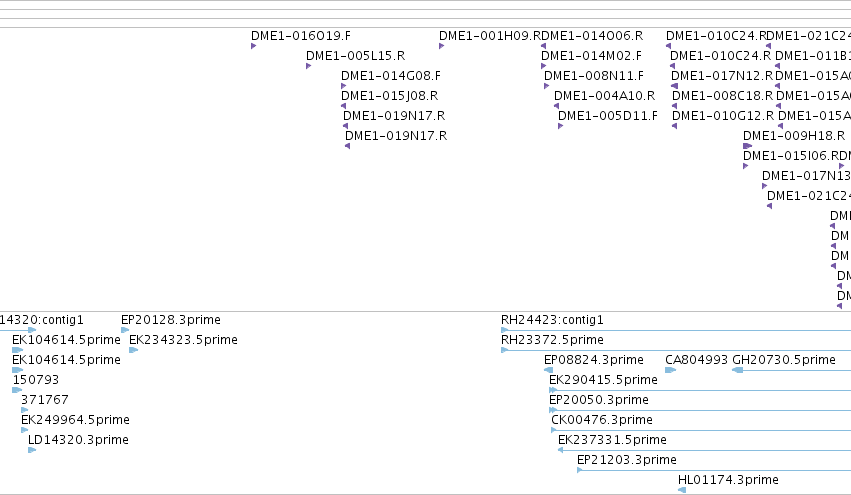Click the EP20128.3prime EST label
This screenshot has height=495, width=851.
171,320
